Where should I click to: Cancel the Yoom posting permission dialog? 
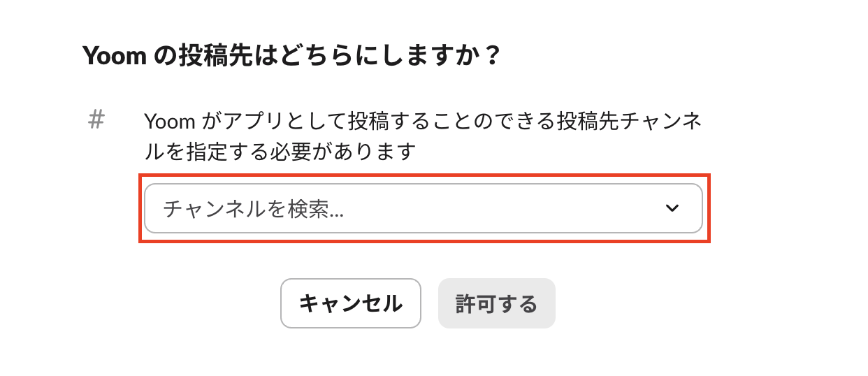(x=351, y=303)
